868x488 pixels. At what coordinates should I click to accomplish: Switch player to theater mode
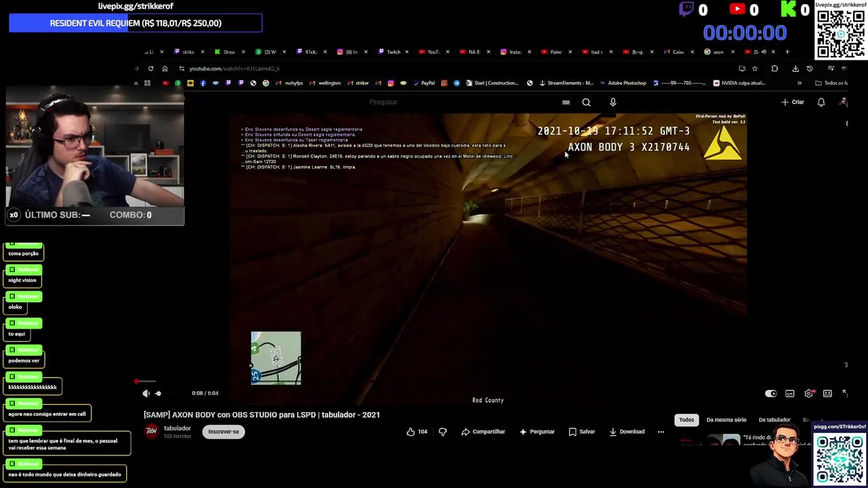827,393
